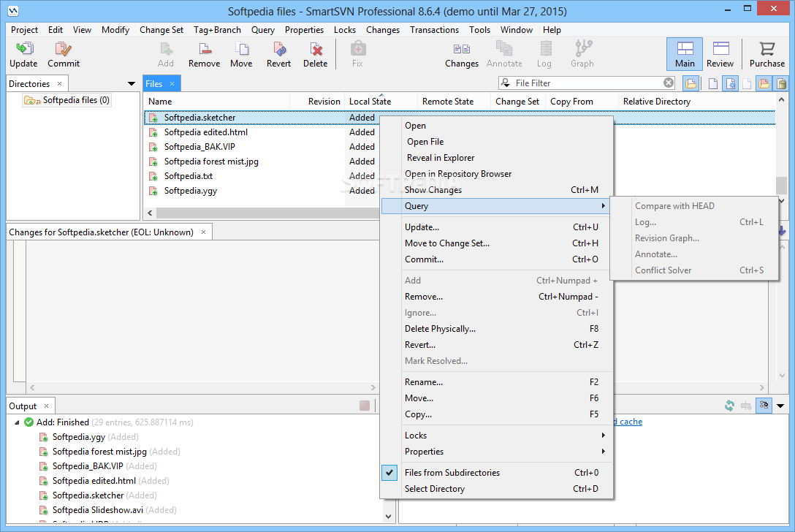Click the Update toolbar icon
Screen dimensions: 795x532
tap(24, 49)
